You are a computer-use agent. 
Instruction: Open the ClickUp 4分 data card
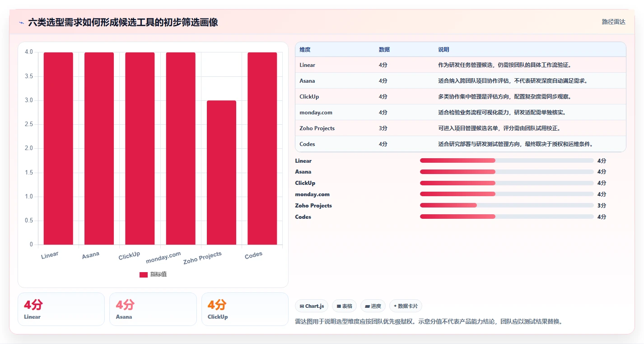click(245, 309)
